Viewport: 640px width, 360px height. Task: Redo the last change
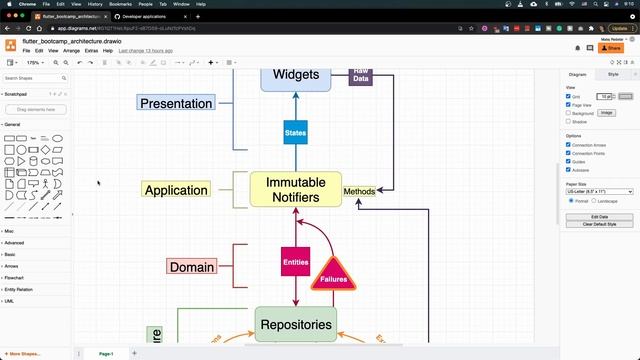tap(90, 62)
